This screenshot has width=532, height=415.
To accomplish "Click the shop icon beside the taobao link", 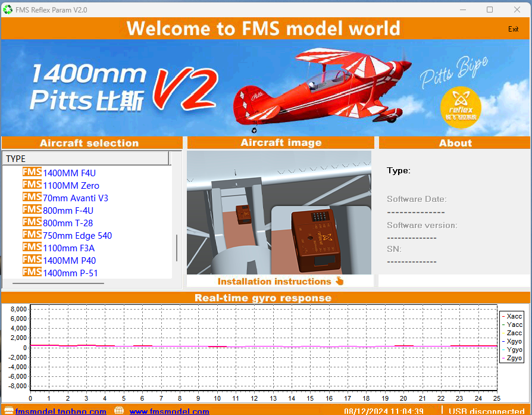I will pos(8,411).
